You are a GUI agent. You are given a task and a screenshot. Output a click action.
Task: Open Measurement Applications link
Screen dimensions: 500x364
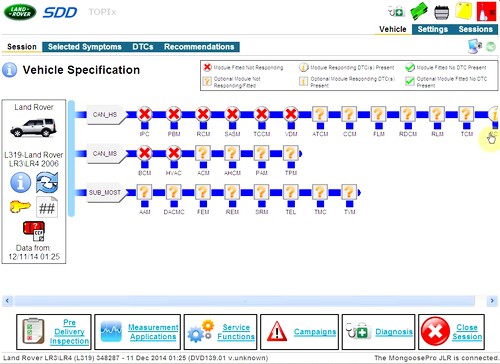pyautogui.click(x=153, y=332)
